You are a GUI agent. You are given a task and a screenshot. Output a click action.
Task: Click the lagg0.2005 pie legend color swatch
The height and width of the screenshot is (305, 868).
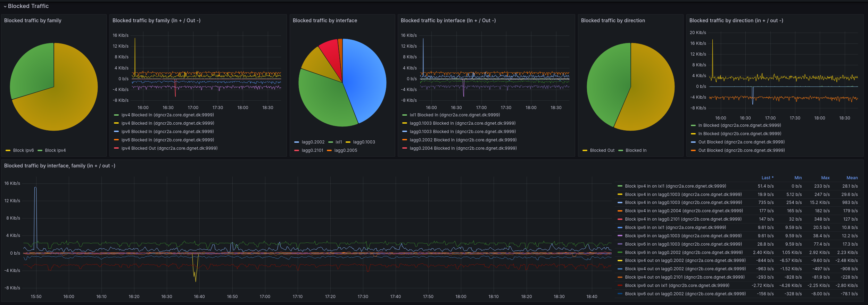[x=329, y=150]
